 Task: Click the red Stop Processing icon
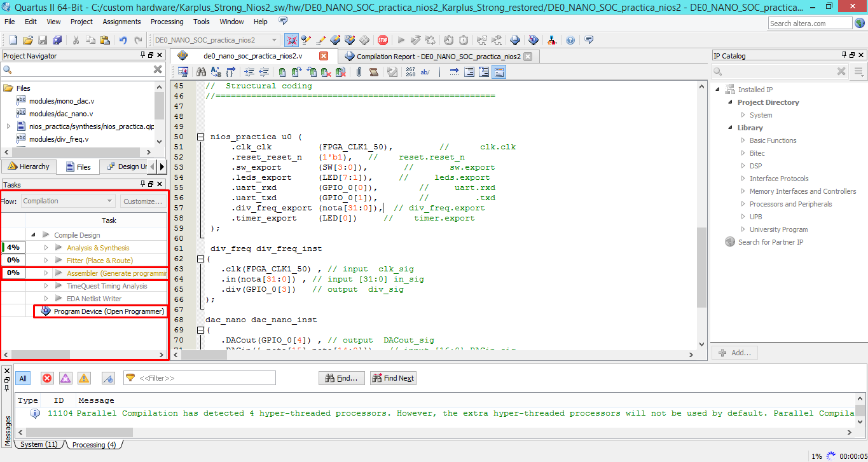pos(383,39)
